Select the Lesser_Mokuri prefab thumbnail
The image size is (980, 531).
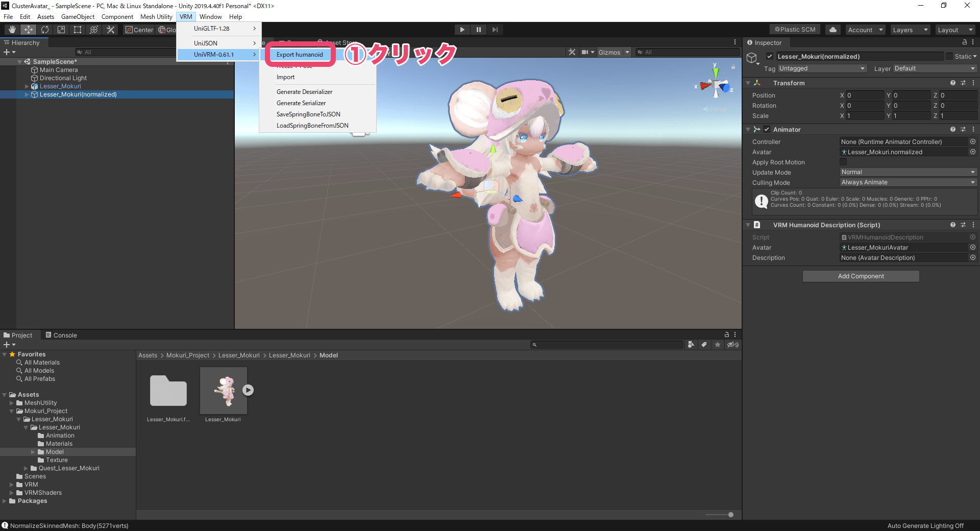tap(223, 391)
